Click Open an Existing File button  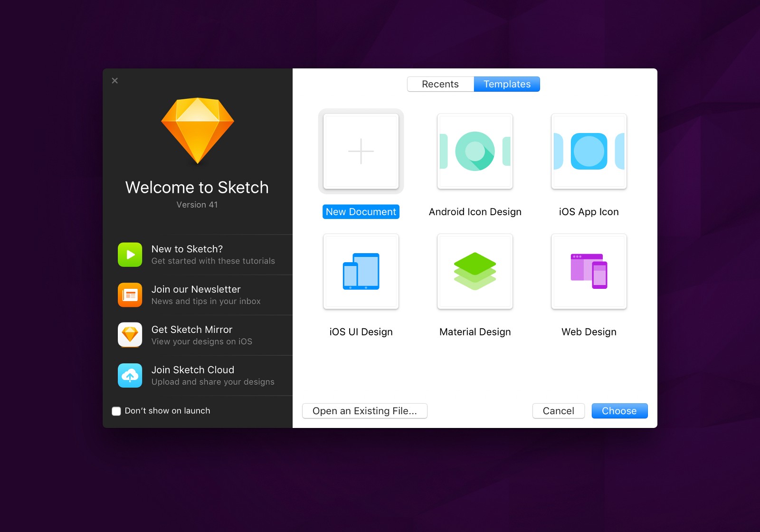[x=365, y=411]
